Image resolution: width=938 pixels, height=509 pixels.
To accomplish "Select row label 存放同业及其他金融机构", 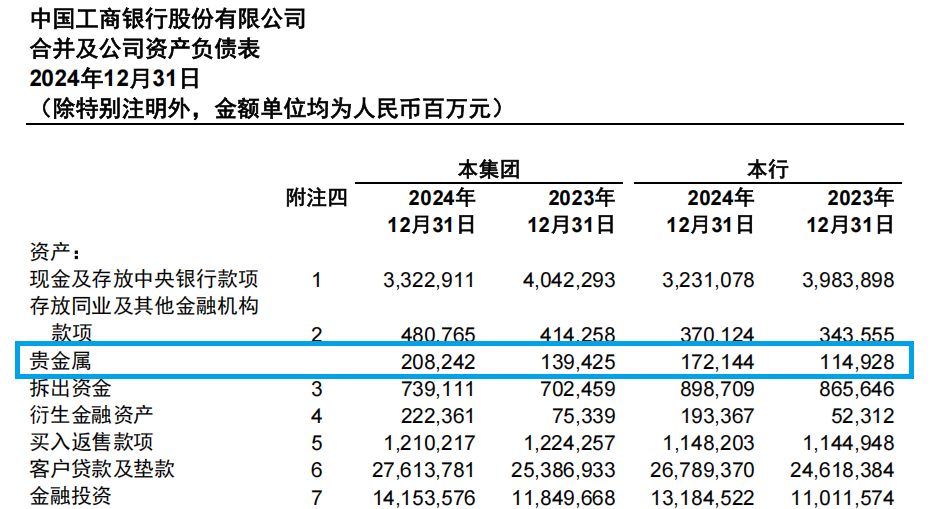I will 144,306.
